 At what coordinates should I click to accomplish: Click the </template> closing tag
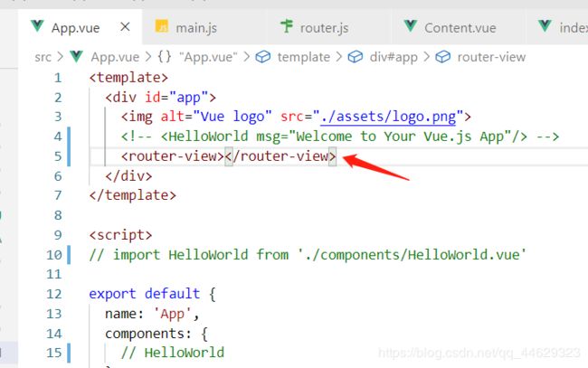[133, 195]
